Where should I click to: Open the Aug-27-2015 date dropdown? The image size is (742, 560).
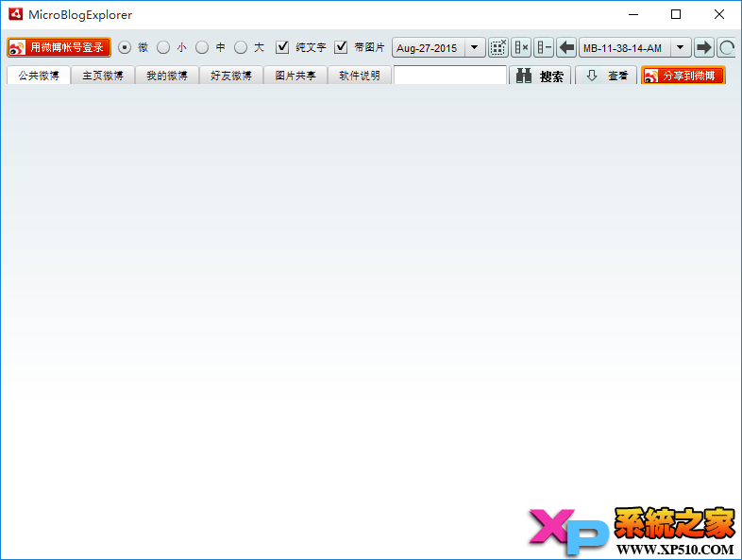coord(474,47)
